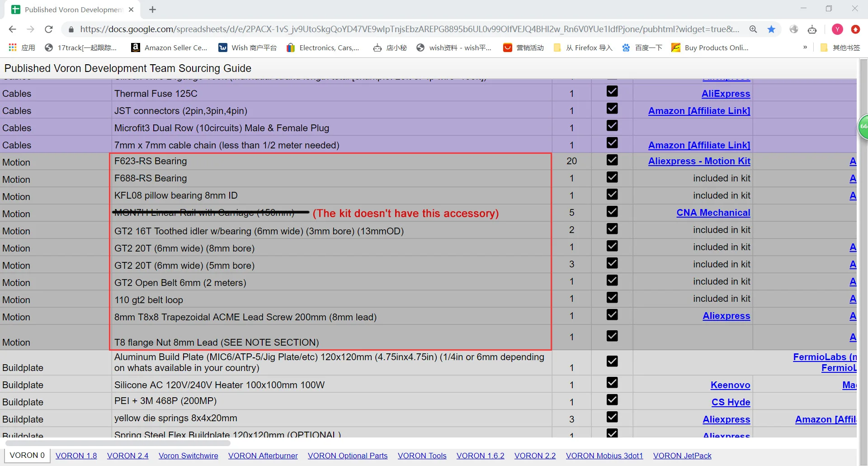Select the Silicone AC Heater 100x100mm cell

(x=331, y=385)
